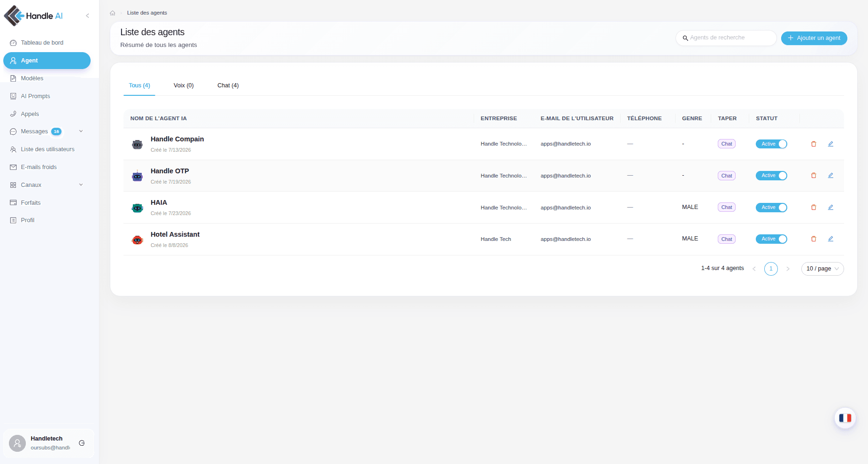Open Forfaits in the sidebar
The height and width of the screenshot is (464, 868).
click(x=46, y=203)
